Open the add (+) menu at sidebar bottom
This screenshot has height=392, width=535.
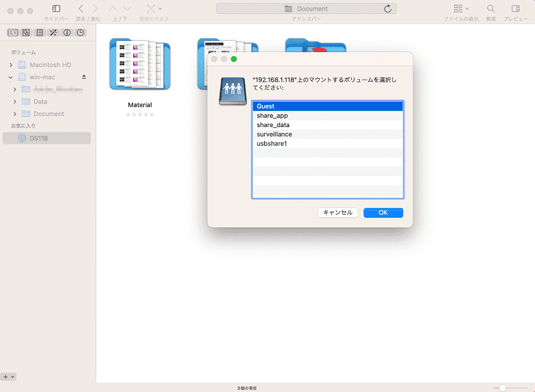coord(9,377)
